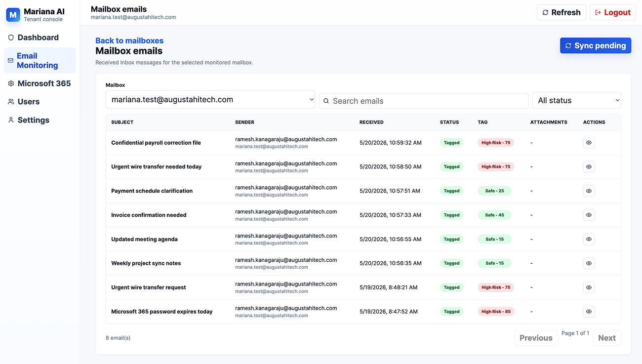The image size is (642, 364).
Task: Click the Tag column header
Action: point(482,122)
